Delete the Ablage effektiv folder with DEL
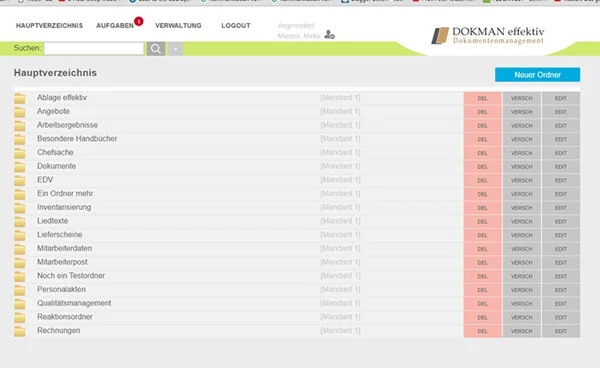This screenshot has height=368, width=600. coord(483,98)
